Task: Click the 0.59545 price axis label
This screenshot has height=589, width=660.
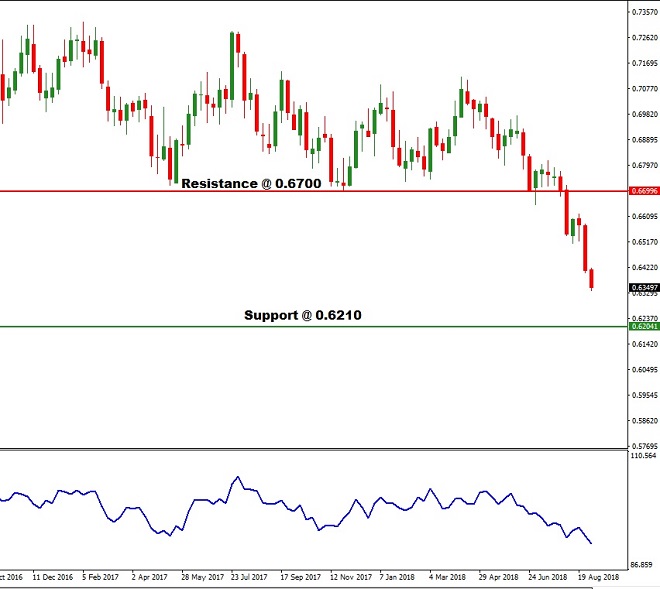Action: [x=644, y=395]
